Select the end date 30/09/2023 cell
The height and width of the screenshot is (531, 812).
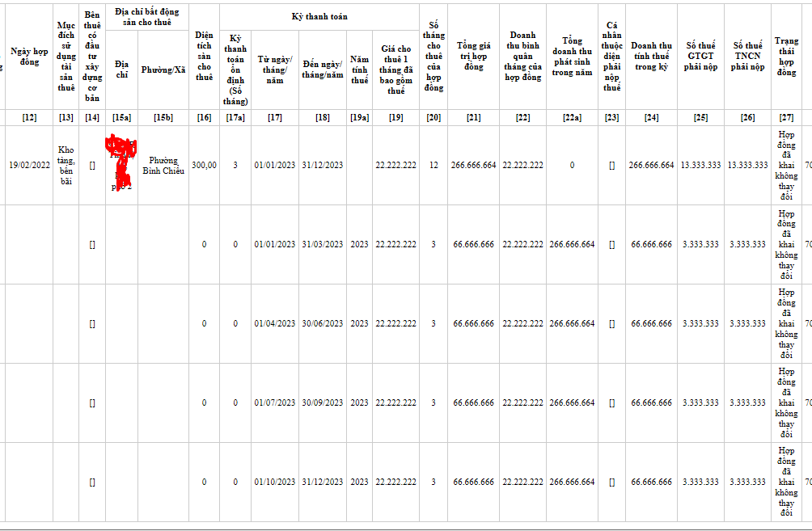pos(322,402)
